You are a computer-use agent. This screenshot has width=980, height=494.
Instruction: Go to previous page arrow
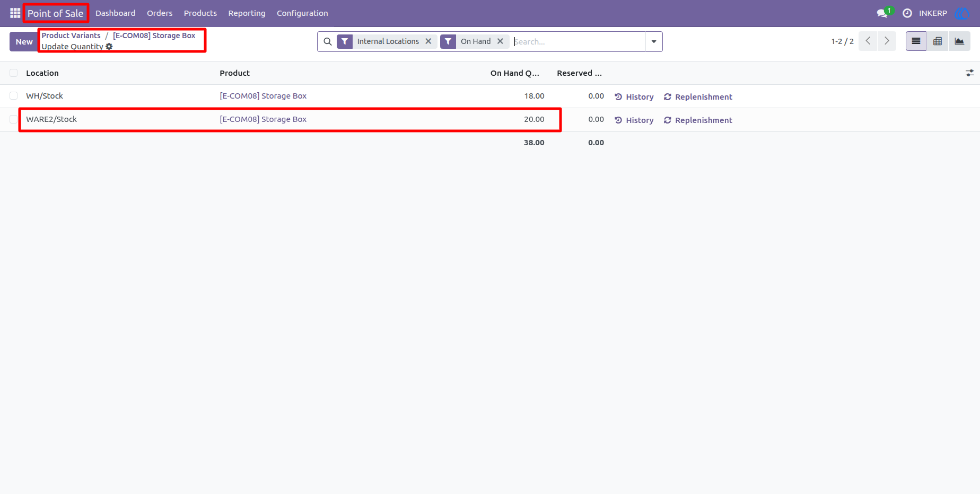click(868, 41)
